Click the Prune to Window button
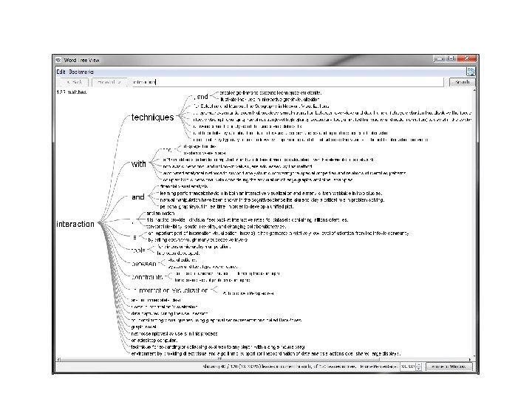The width and height of the screenshot is (532, 399). (x=449, y=366)
